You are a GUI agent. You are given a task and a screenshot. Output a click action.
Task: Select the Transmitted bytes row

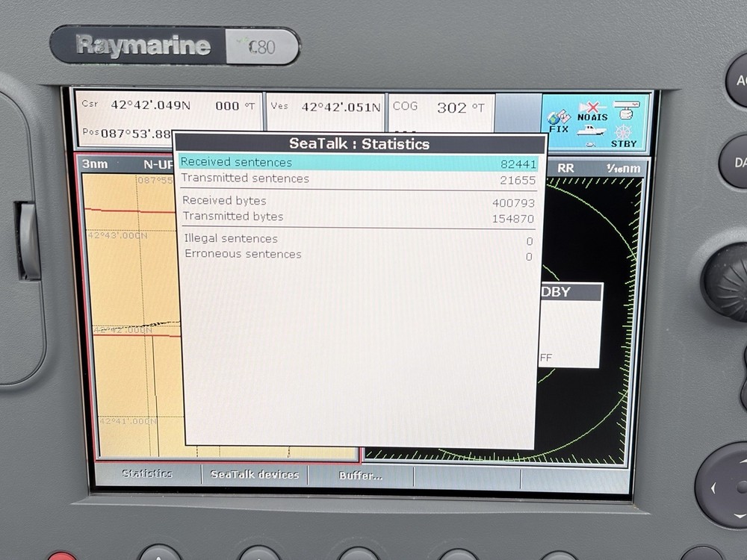pos(359,217)
